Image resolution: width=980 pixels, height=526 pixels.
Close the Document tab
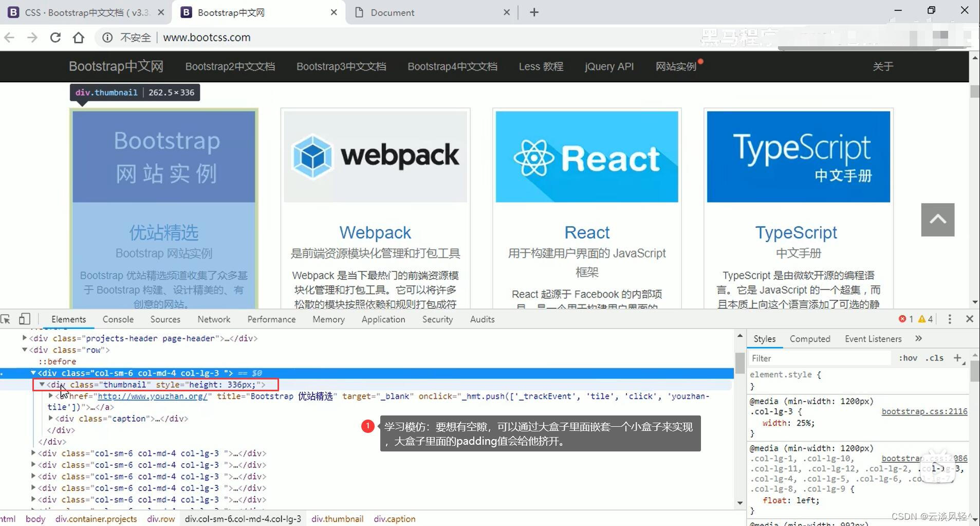507,12
